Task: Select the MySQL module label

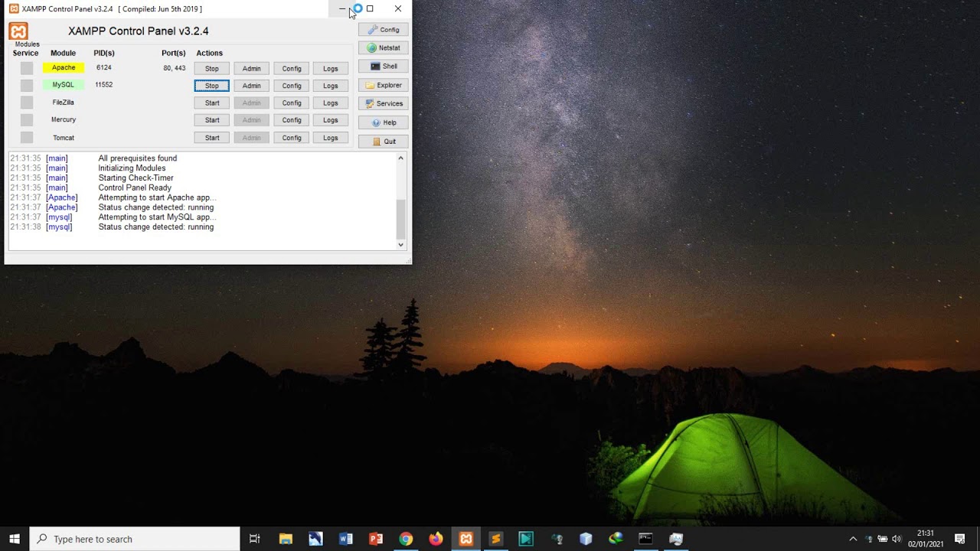Action: [x=64, y=85]
